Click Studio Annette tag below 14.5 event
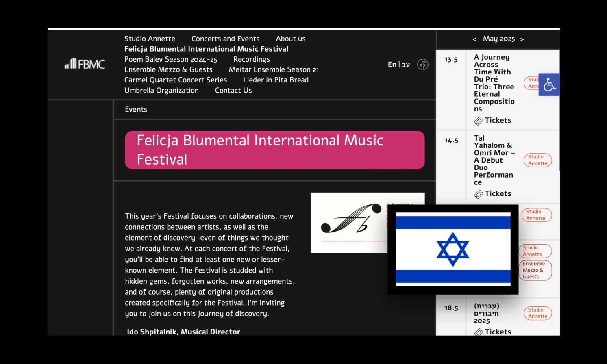The image size is (607, 364). (x=536, y=215)
